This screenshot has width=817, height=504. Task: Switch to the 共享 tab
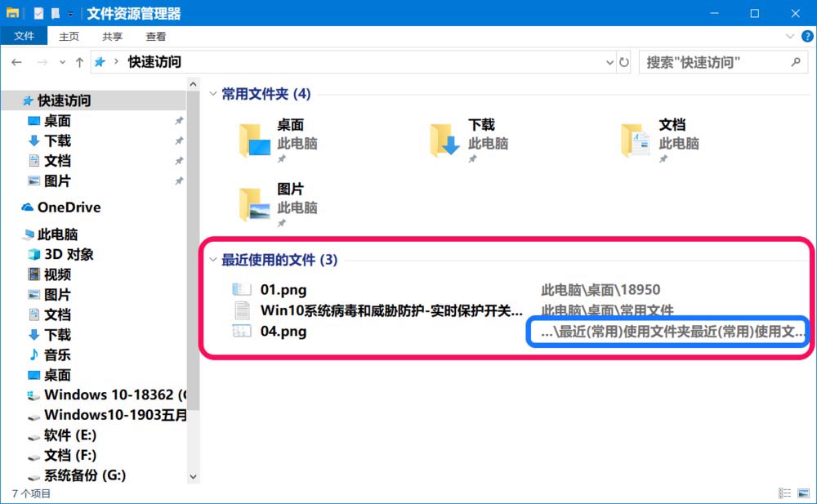tap(112, 37)
